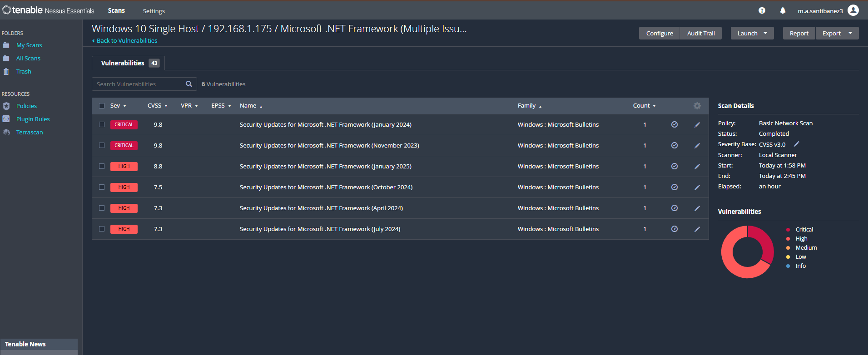
Task: Go Back to Vulnerabilities link
Action: pyautogui.click(x=125, y=40)
